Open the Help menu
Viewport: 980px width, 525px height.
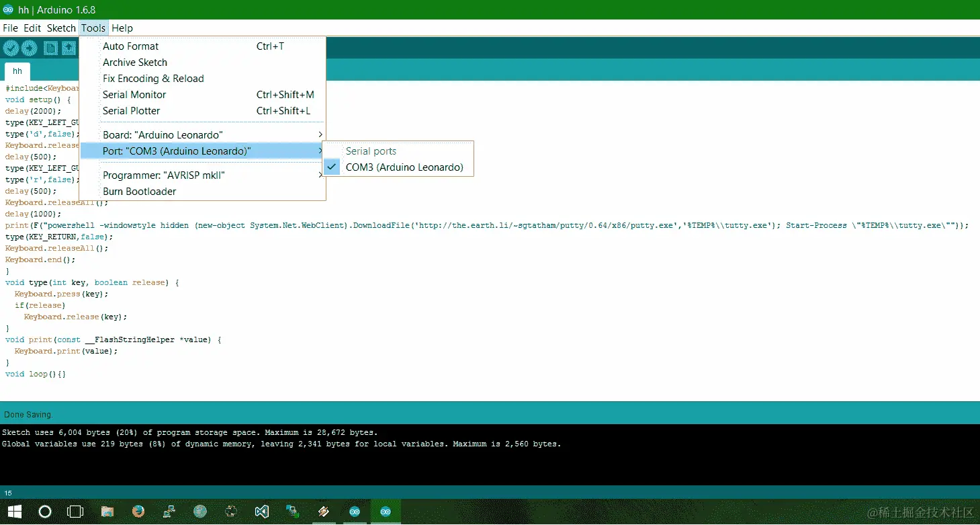122,28
